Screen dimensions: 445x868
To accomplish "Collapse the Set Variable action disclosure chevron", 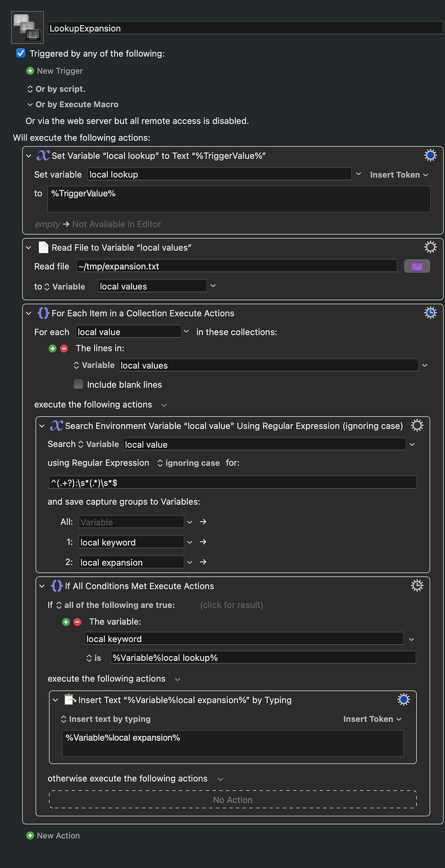I will (x=28, y=155).
